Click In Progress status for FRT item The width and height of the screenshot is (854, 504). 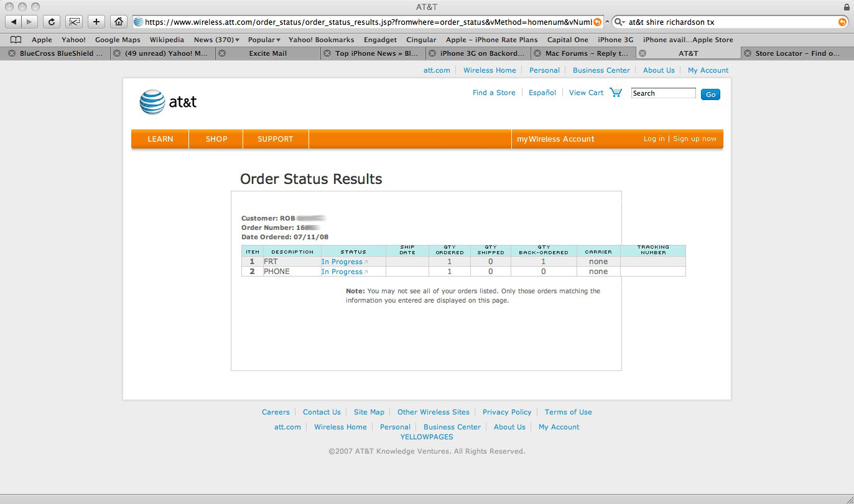point(342,262)
